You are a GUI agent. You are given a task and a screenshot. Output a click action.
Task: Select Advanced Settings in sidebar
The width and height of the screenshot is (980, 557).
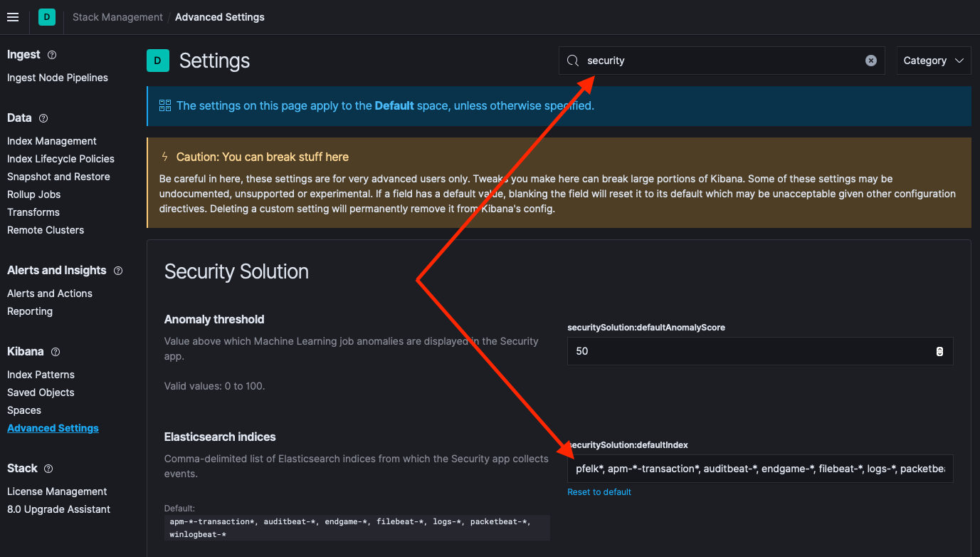pyautogui.click(x=53, y=428)
